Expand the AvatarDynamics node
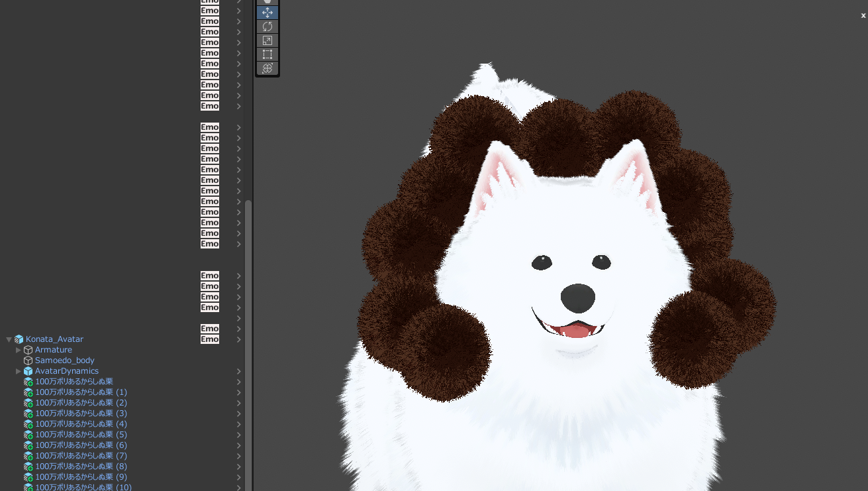 (19, 371)
